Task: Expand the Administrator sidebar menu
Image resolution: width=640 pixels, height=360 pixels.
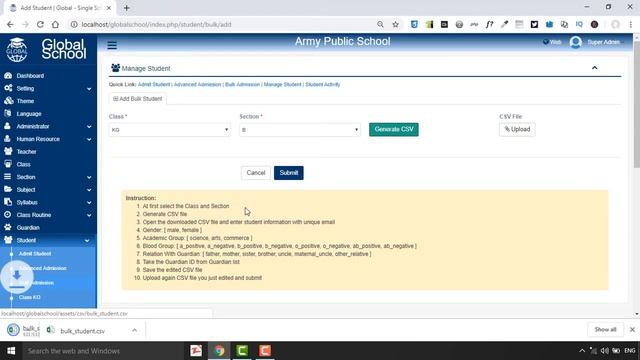Action: point(48,127)
